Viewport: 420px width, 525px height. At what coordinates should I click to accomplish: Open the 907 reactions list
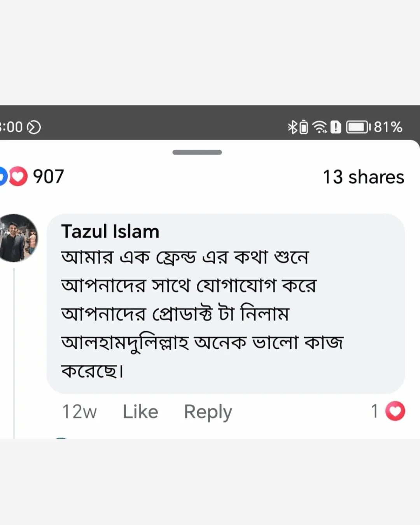click(x=48, y=177)
